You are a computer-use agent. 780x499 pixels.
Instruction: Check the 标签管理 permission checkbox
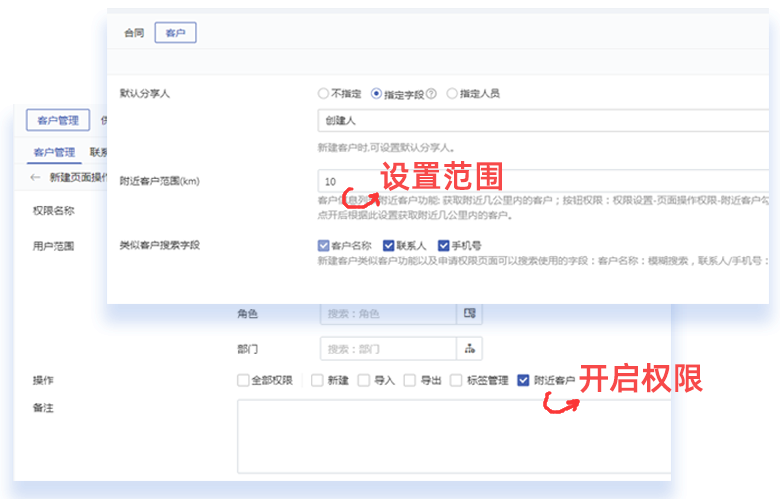pos(456,380)
